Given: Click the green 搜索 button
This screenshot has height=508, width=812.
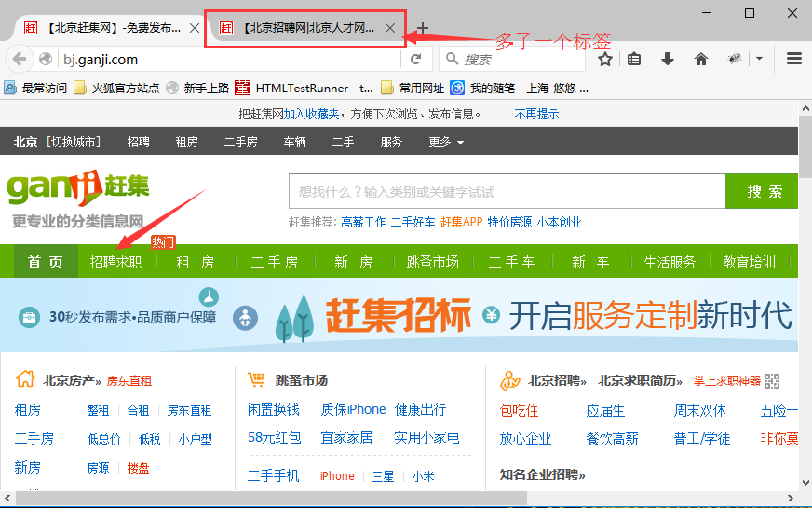Looking at the screenshot, I should (762, 191).
